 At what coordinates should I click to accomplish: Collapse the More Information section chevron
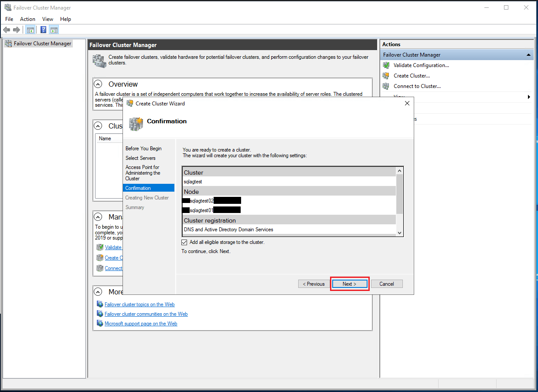click(x=99, y=292)
